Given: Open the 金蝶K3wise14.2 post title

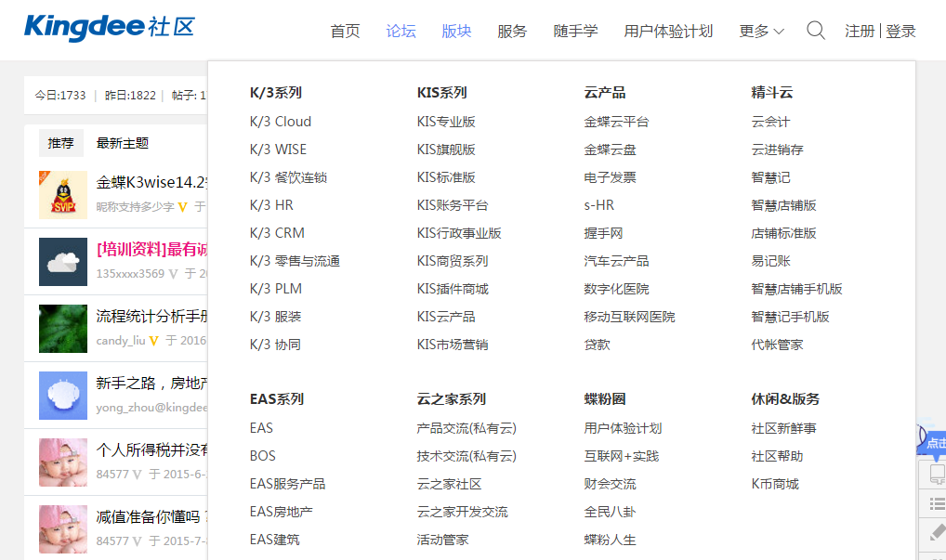Looking at the screenshot, I should pyautogui.click(x=151, y=182).
